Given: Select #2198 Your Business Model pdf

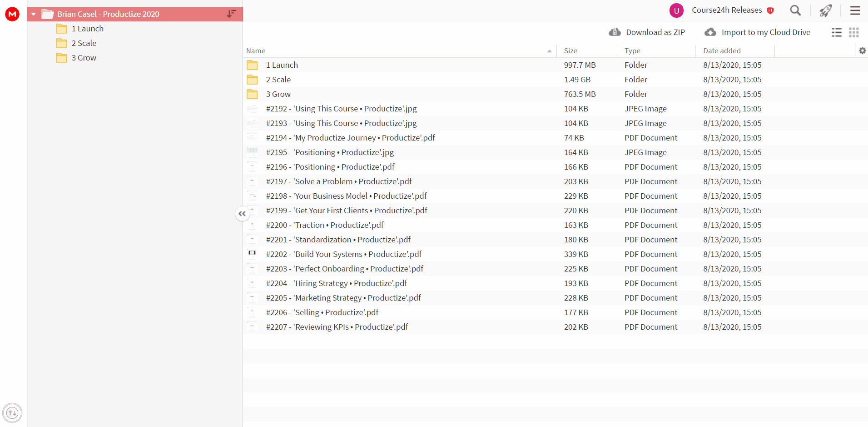Looking at the screenshot, I should click(x=347, y=196).
